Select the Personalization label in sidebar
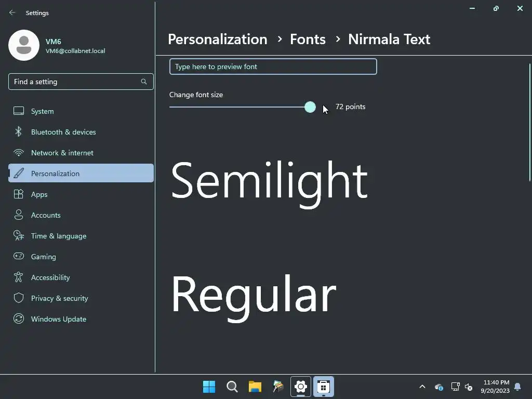Screen dimensions: 532x399 coord(55,174)
